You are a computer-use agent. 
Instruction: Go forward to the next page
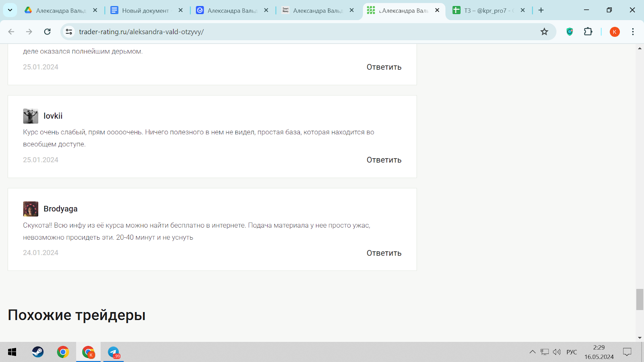click(29, 32)
